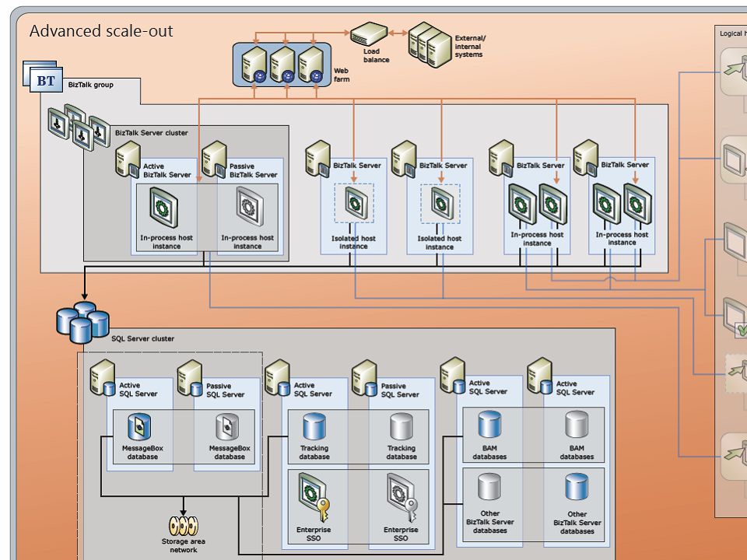Click the green Enterprise SSO icon with gold key

click(x=314, y=498)
